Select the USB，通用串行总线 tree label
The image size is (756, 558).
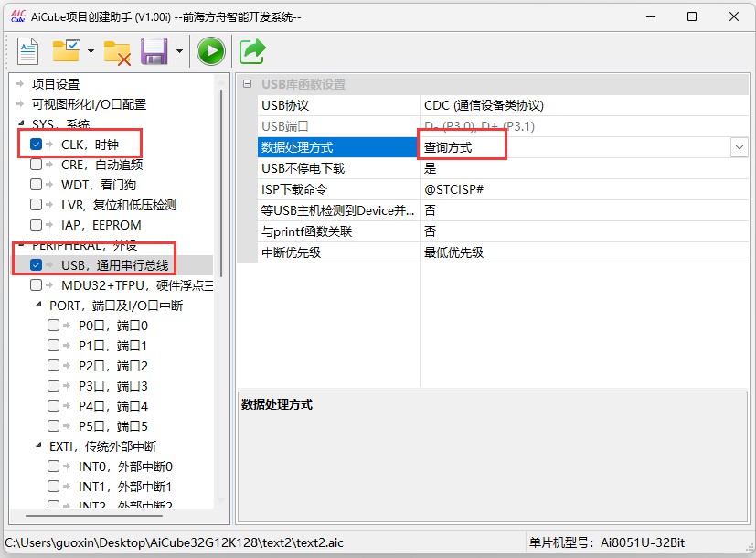coord(115,264)
